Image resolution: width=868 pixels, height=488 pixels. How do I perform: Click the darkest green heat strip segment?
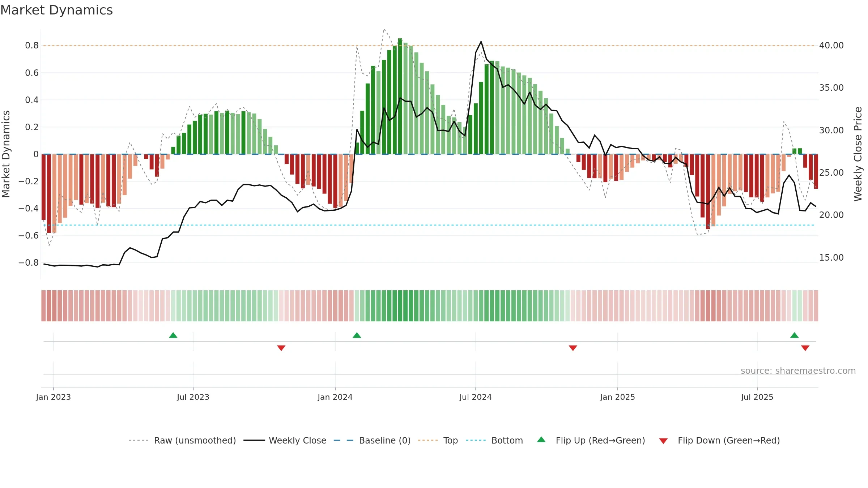click(400, 306)
